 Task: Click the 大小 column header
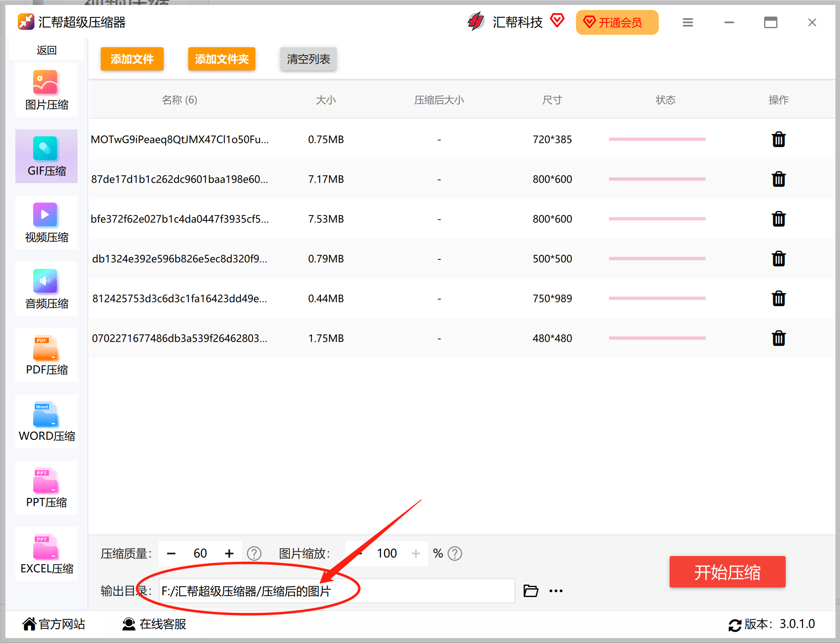pyautogui.click(x=326, y=100)
